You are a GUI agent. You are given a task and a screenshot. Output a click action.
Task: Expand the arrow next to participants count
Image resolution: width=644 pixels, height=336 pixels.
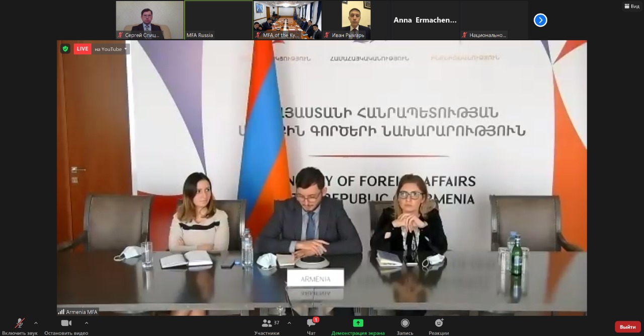tap(289, 323)
